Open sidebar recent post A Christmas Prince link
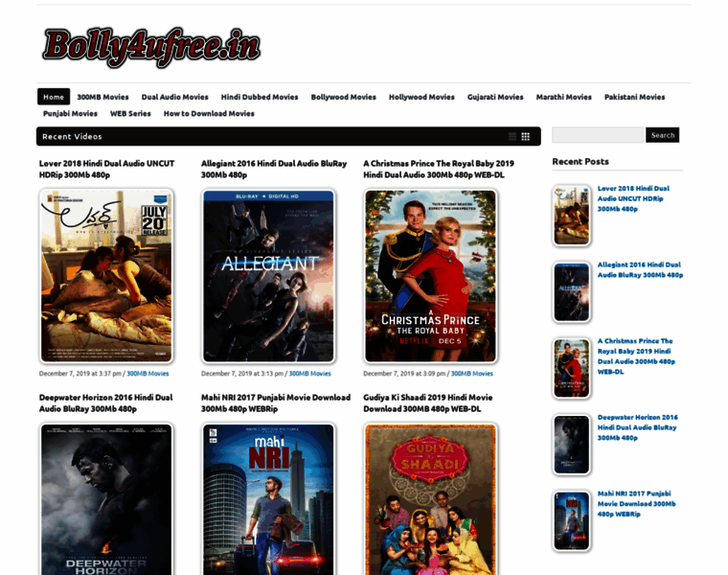 tap(636, 356)
